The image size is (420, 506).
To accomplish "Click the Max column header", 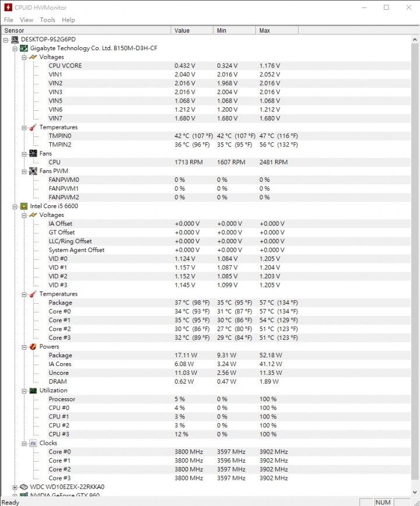I will [277, 30].
